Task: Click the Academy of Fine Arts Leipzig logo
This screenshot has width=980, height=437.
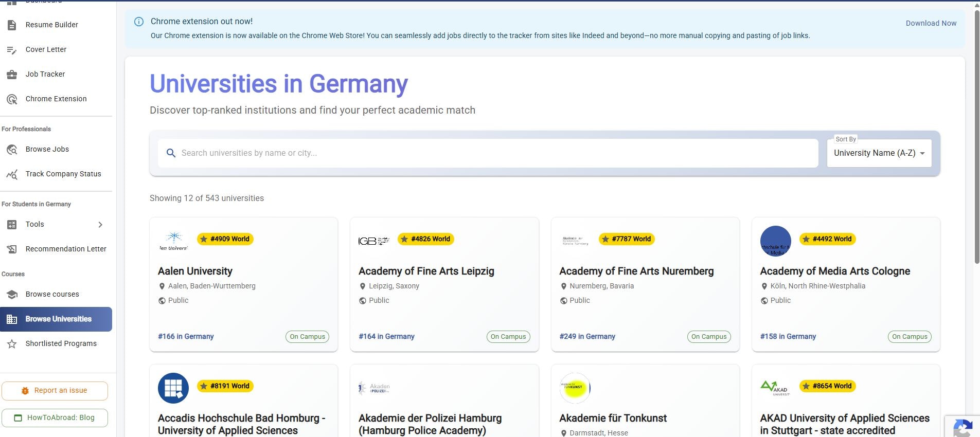Action: 374,241
